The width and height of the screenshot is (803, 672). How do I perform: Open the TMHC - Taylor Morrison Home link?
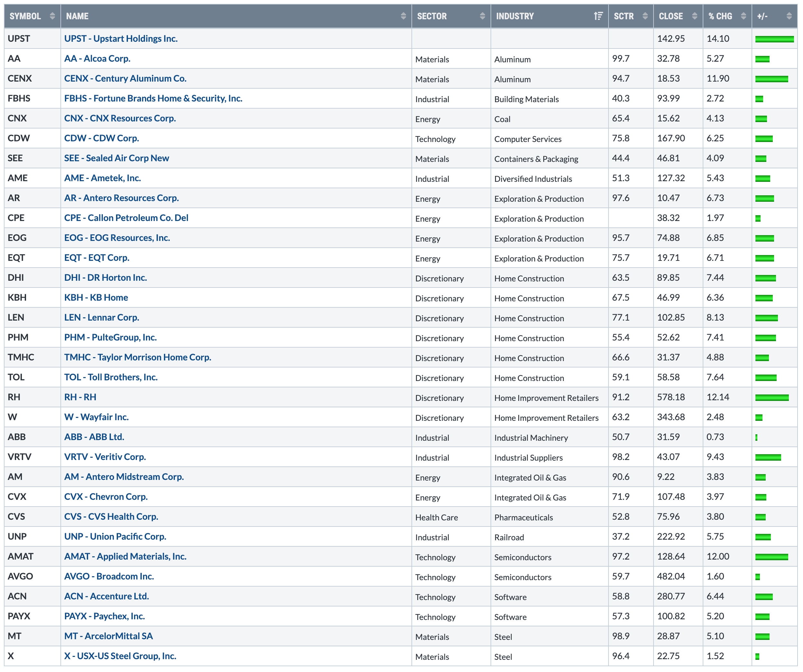138,357
